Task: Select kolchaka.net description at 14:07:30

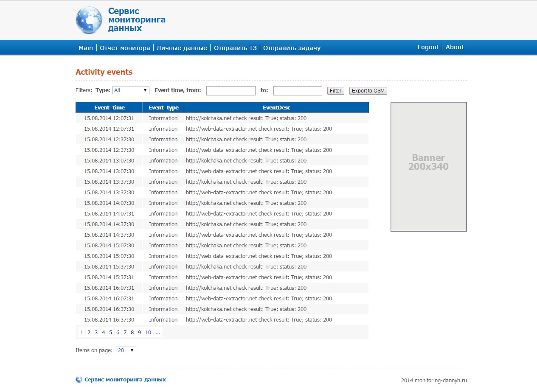Action: [x=246, y=203]
